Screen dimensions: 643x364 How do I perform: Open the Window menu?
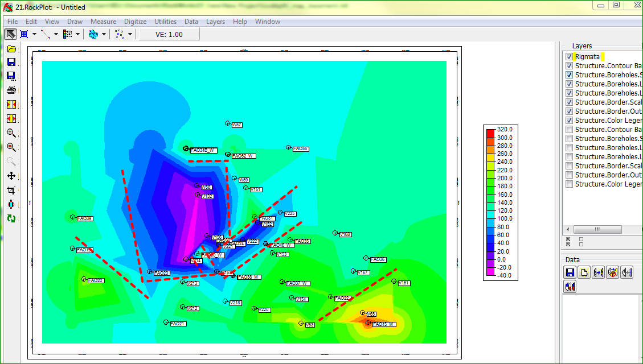tap(267, 21)
